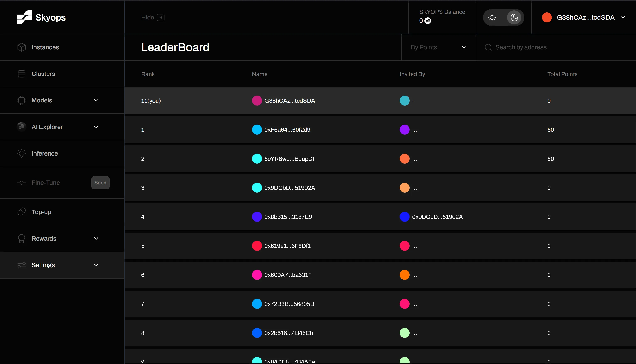Click the 0x9DCbD...51902A inviter link in row 4
Screen dimensions: 636x364
click(437, 217)
